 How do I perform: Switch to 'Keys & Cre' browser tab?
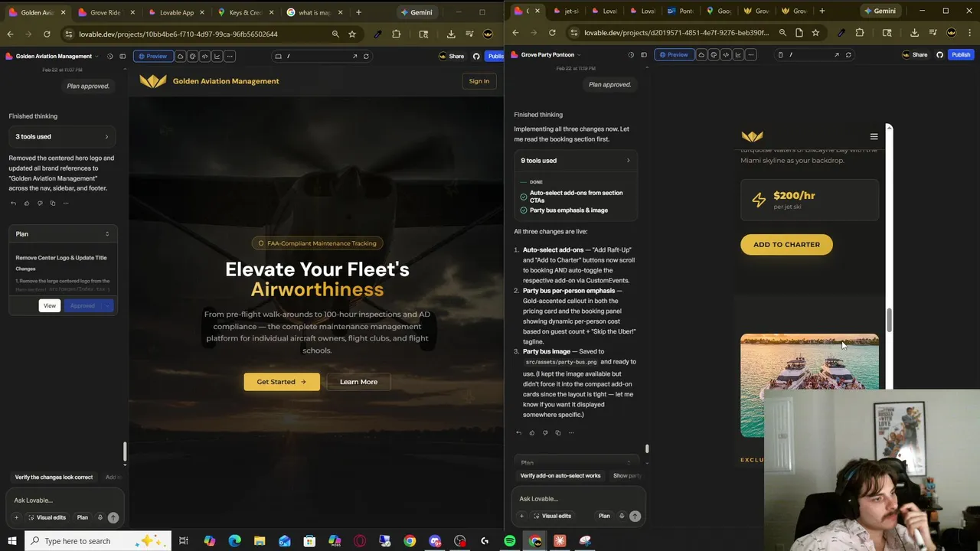(x=245, y=12)
